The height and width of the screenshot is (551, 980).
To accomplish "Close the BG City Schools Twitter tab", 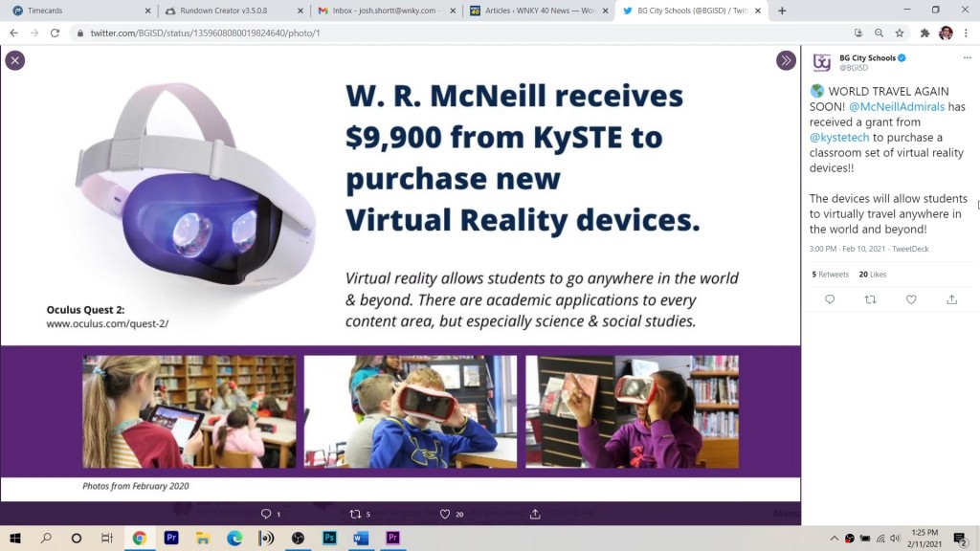I will click(x=758, y=11).
